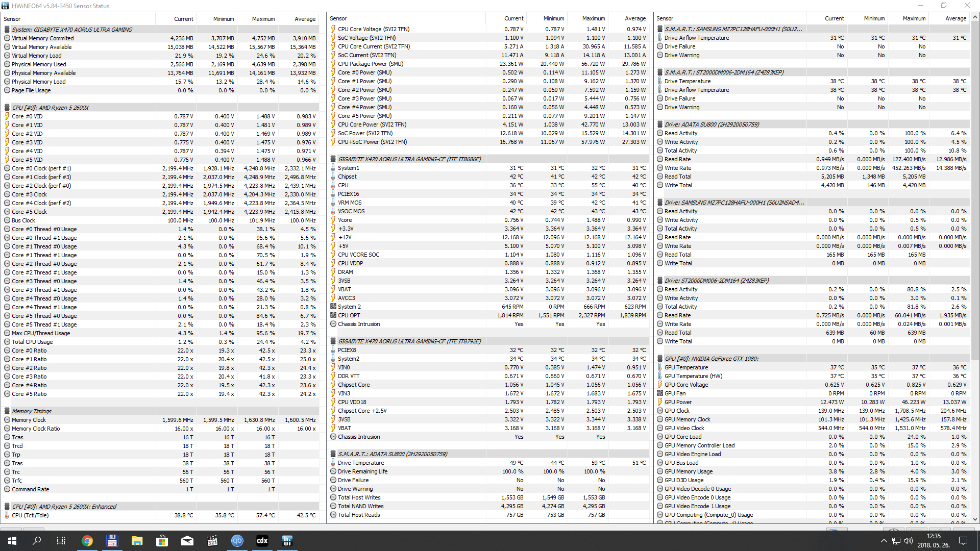Click the Sensor column header in middle panel
This screenshot has height=551, width=980.
pyautogui.click(x=406, y=18)
